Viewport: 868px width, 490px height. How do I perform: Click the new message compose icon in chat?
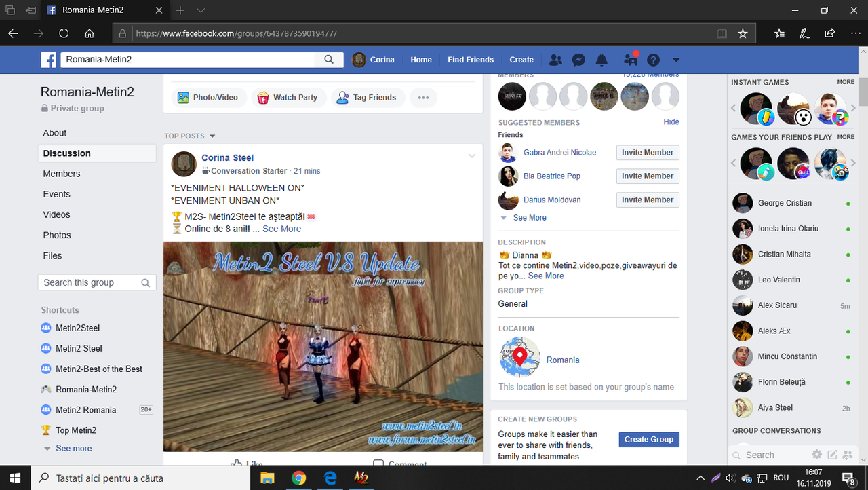832,455
